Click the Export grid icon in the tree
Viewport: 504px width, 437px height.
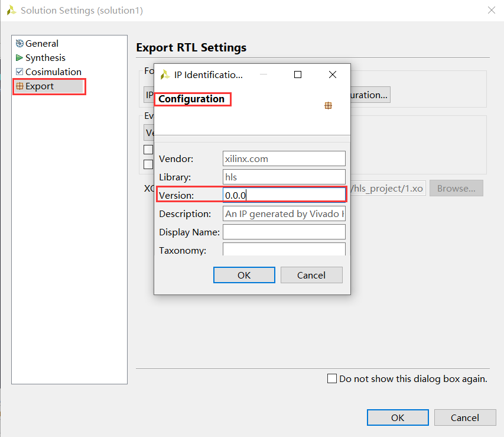(x=19, y=86)
